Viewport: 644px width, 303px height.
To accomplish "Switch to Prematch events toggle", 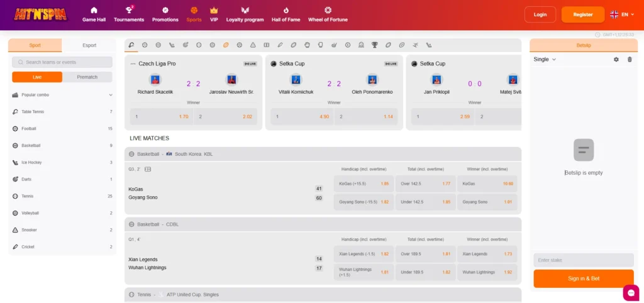I will pyautogui.click(x=87, y=77).
